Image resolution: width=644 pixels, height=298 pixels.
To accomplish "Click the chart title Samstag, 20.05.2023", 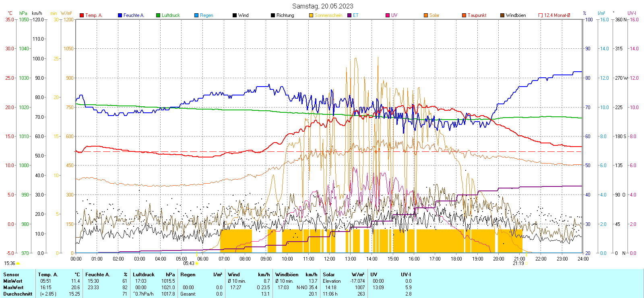I will 322,6.
